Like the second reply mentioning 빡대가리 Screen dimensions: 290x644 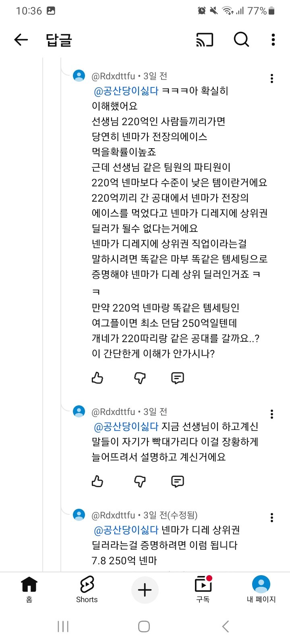tap(97, 481)
